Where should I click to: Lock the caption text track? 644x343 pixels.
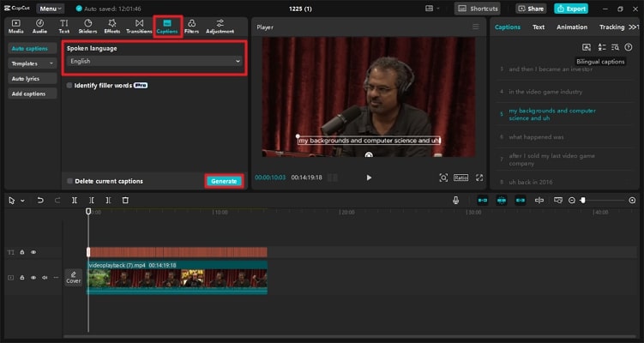click(22, 252)
